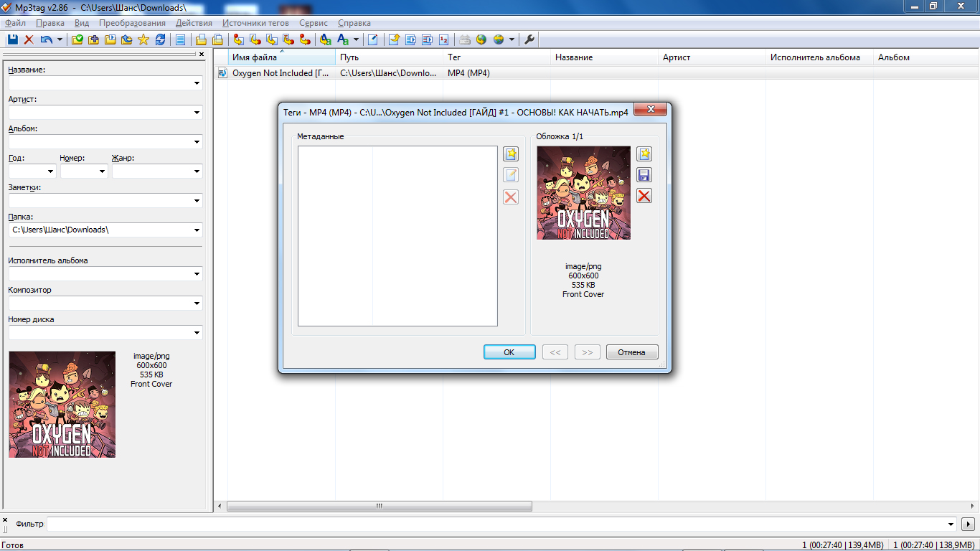Viewport: 980px width, 551px height.
Task: Open options via the wrench toolbar icon
Action: tap(530, 39)
